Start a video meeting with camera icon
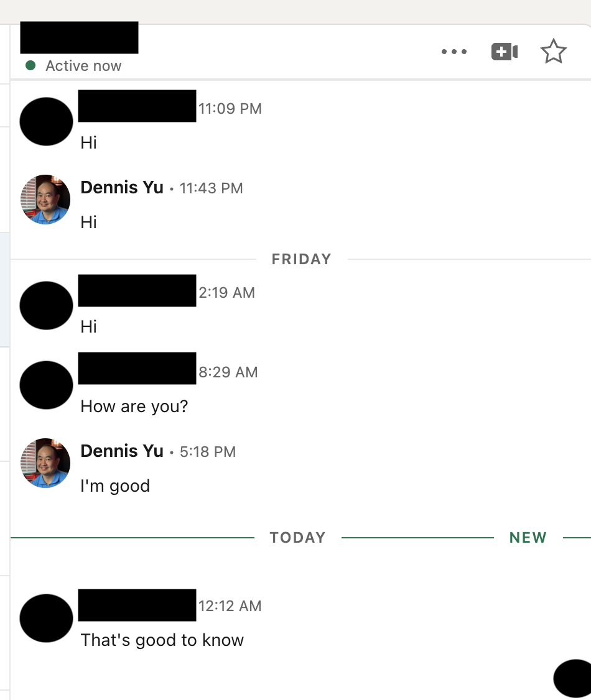This screenshot has width=591, height=700. tap(505, 52)
